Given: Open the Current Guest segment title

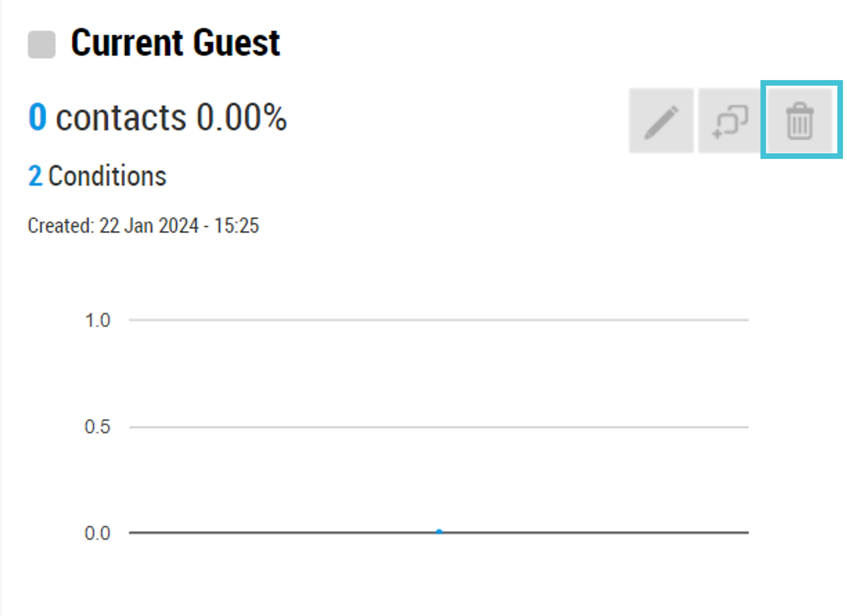Looking at the screenshot, I should tap(176, 43).
